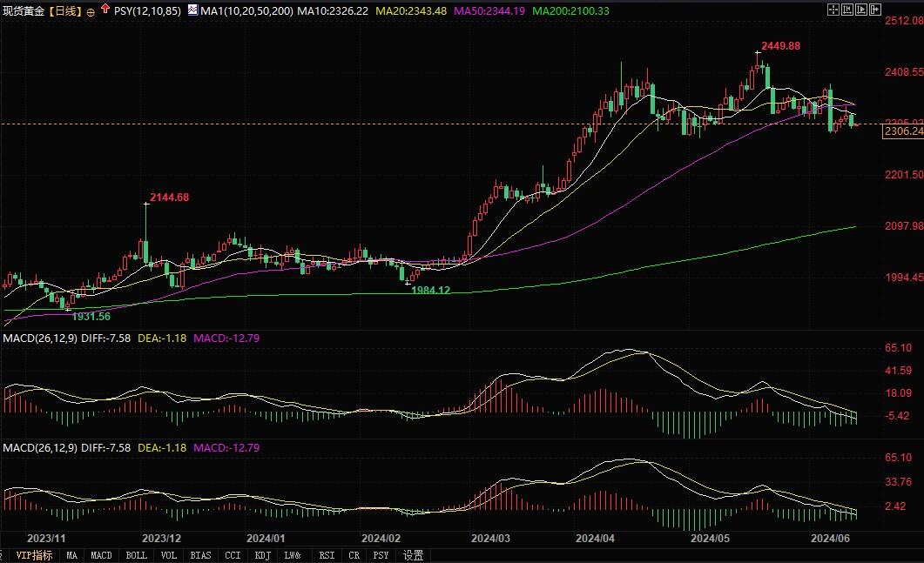Click the circle icon beside 日线 label

[x=91, y=10]
